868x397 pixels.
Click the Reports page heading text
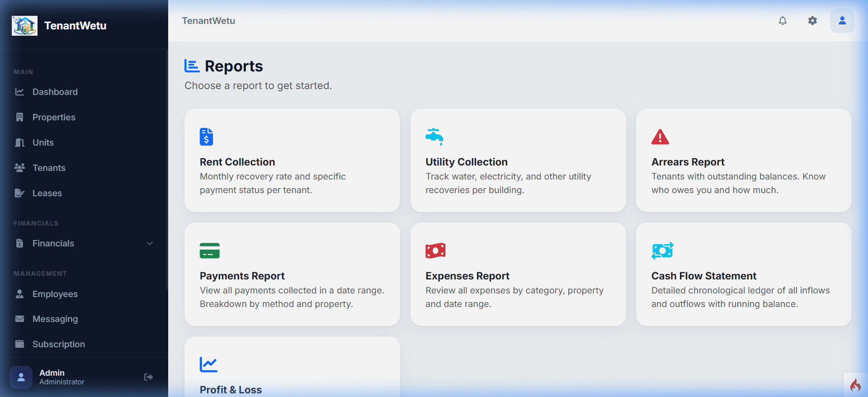(234, 66)
